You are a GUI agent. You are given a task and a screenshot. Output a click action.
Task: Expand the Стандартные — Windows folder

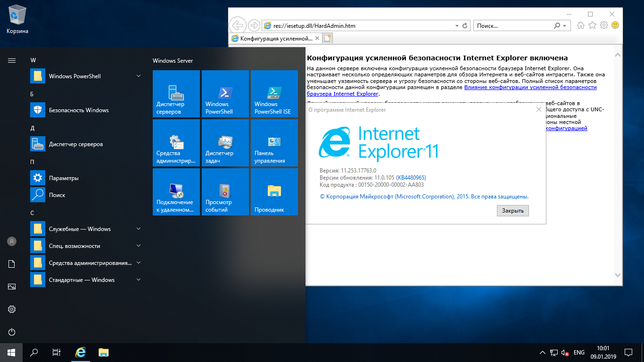tap(139, 280)
